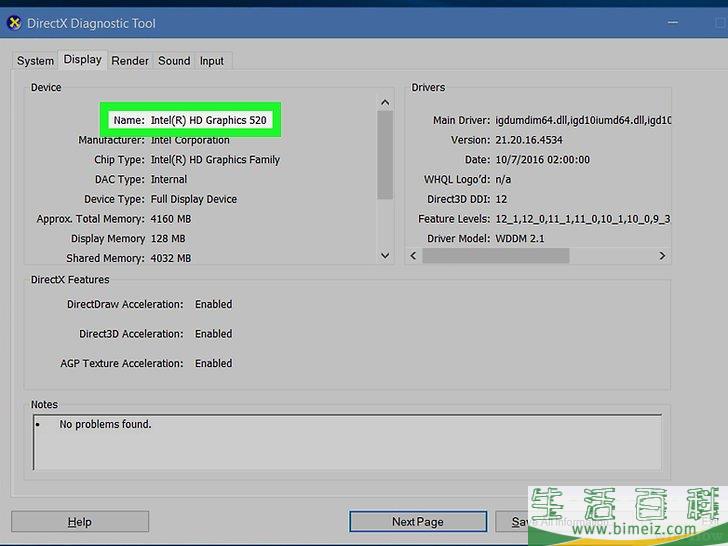Open the Render tab

130,61
